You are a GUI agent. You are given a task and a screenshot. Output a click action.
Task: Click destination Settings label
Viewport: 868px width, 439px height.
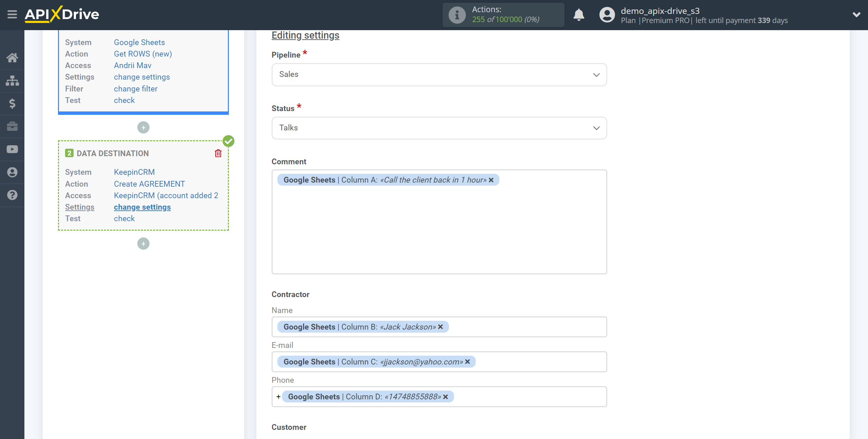(x=80, y=207)
